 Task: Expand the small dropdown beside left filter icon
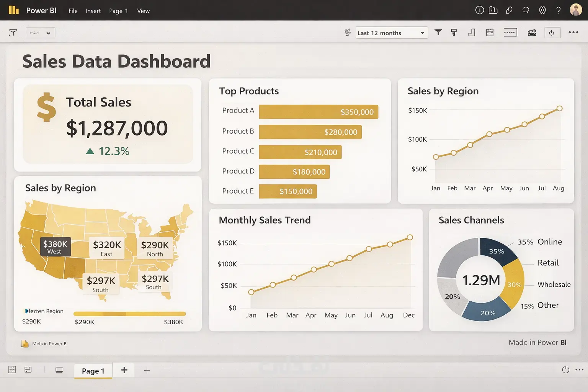[x=40, y=33]
